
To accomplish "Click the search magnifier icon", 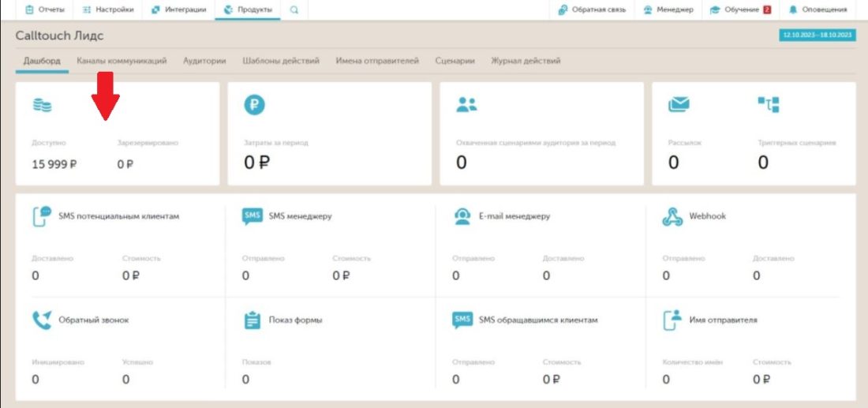I will [294, 9].
